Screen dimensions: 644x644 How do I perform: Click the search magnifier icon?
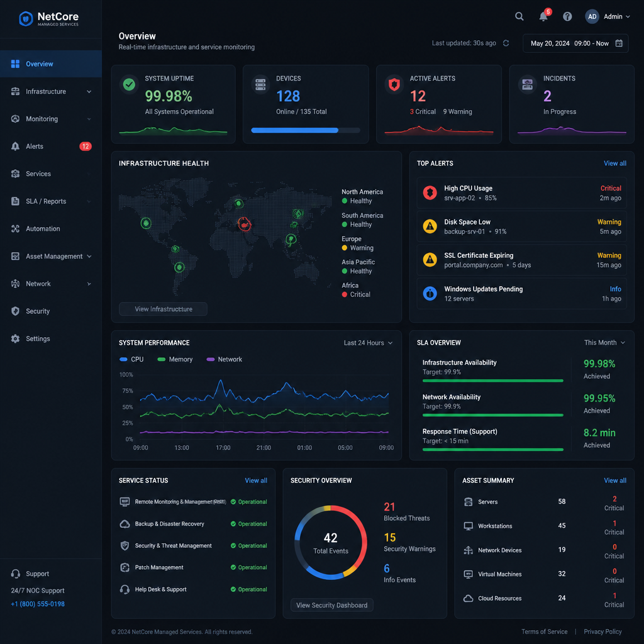click(x=519, y=16)
